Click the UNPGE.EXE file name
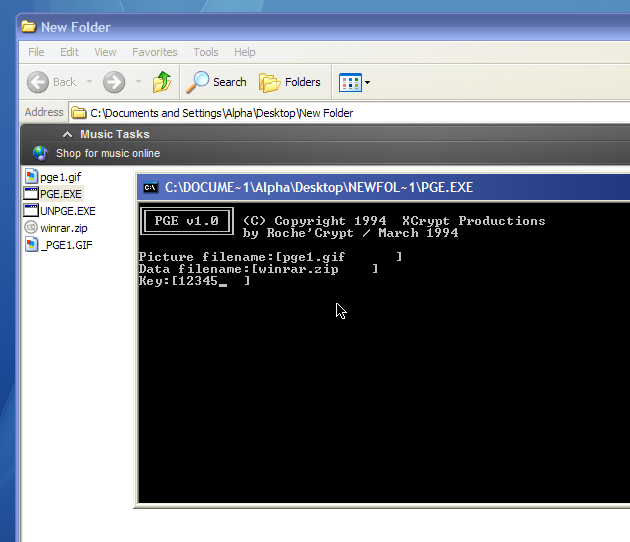The width and height of the screenshot is (630, 542). (68, 211)
